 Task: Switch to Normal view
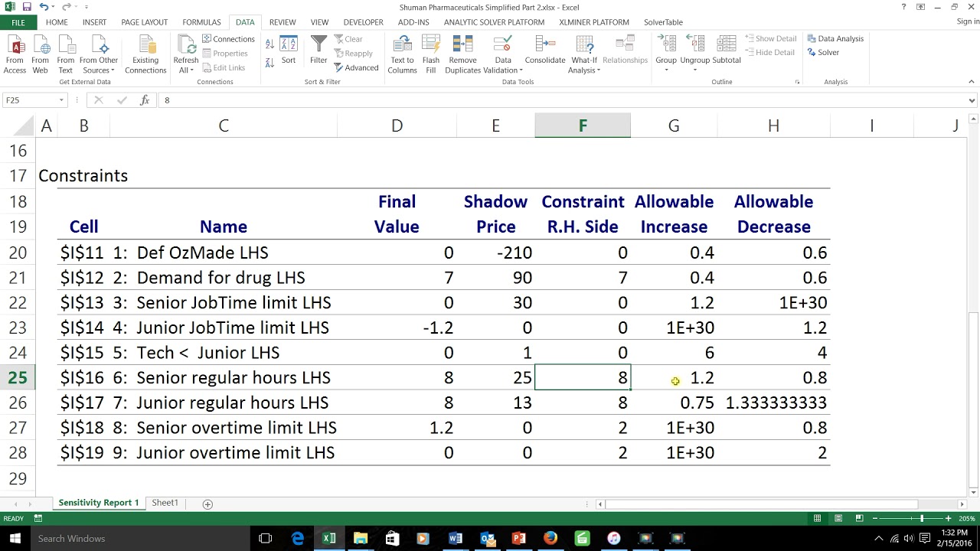point(818,518)
